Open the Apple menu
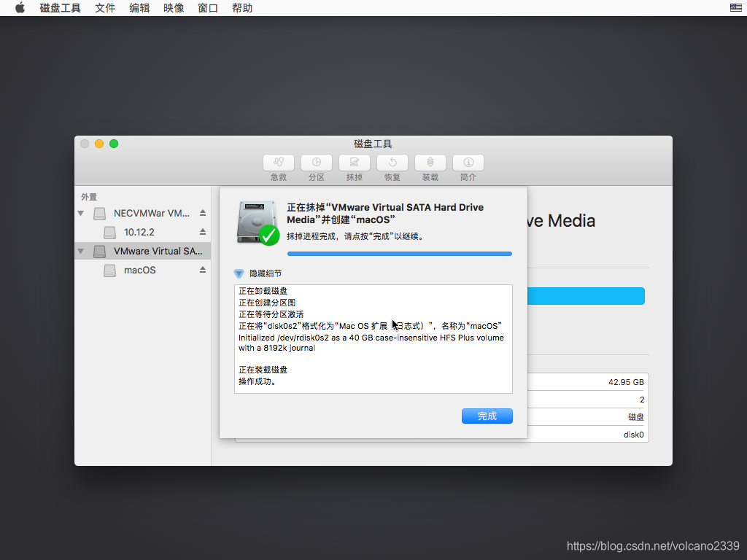 pos(20,8)
